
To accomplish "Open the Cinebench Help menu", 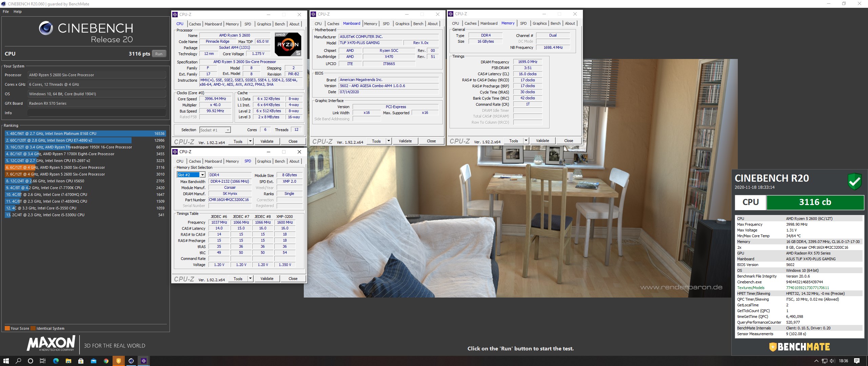I will [x=18, y=12].
